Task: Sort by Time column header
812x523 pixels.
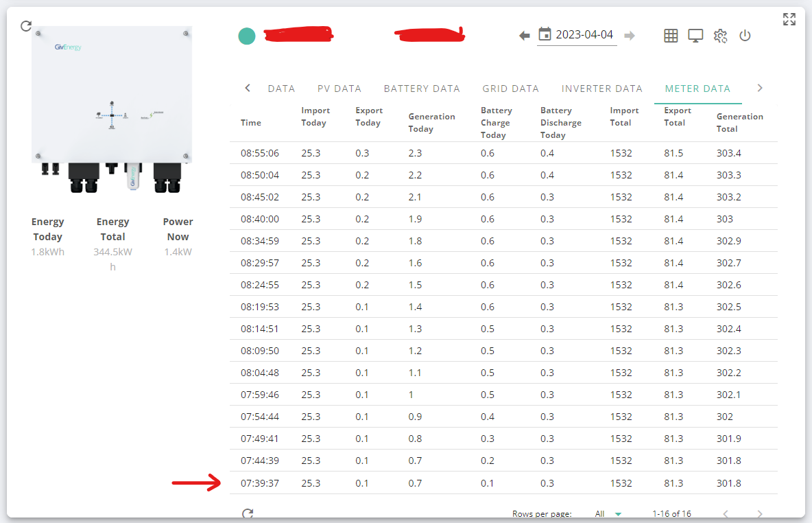Action: (250, 123)
